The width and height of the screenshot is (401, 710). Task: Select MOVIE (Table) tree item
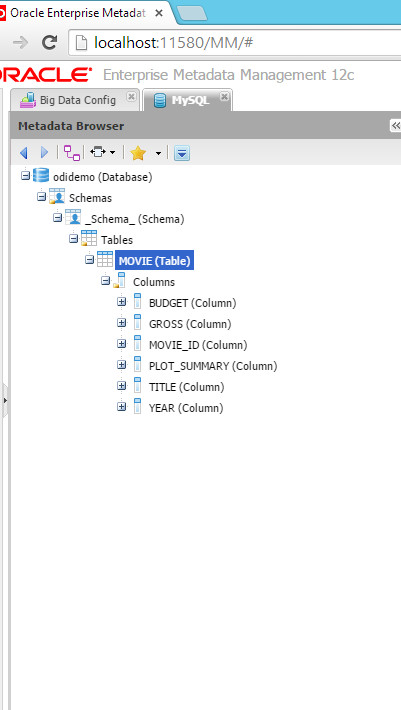[154, 261]
